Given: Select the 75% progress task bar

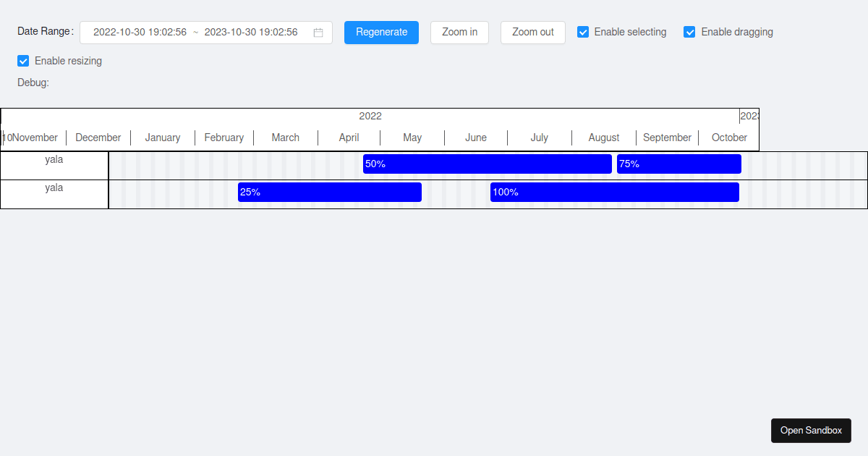Looking at the screenshot, I should click(x=678, y=164).
